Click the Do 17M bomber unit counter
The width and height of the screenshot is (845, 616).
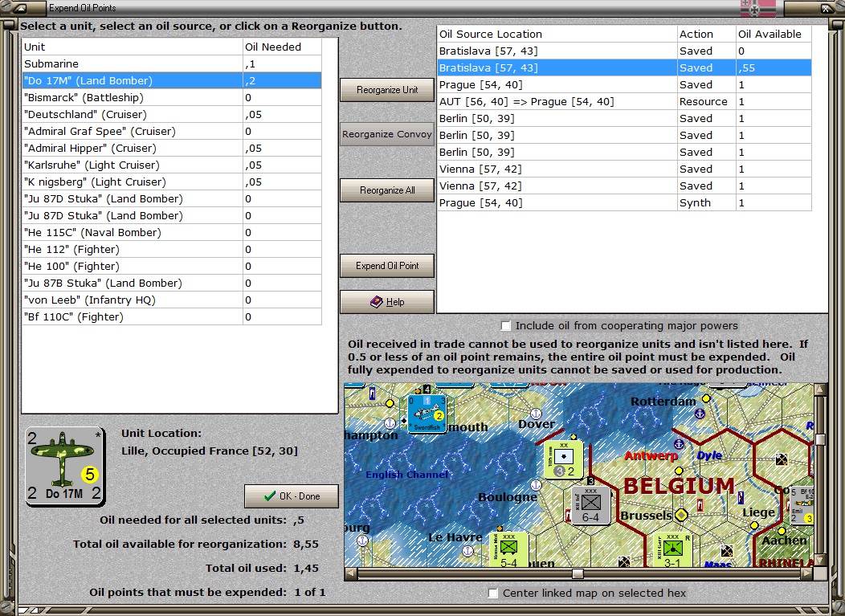pyautogui.click(x=65, y=466)
